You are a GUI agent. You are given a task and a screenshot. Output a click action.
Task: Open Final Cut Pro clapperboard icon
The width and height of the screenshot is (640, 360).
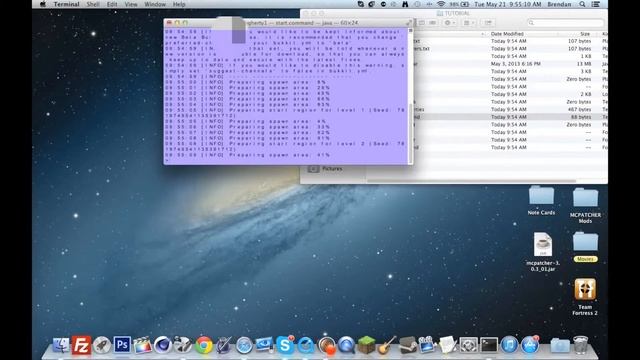tap(142, 345)
